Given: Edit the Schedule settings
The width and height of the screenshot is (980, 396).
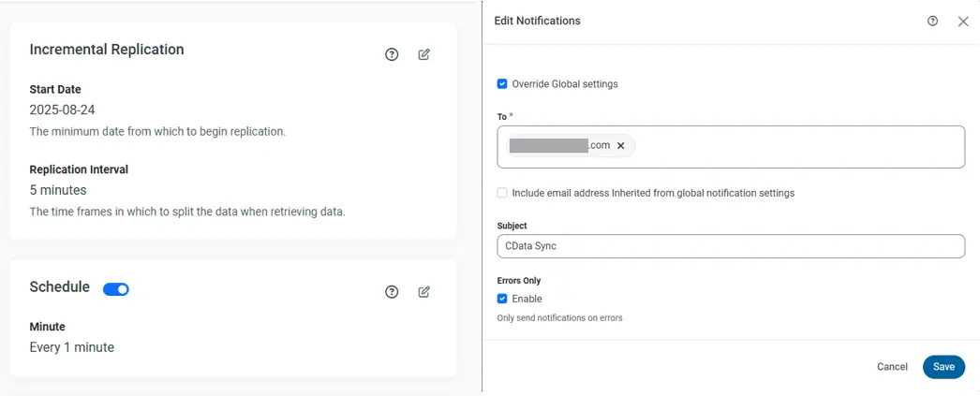Looking at the screenshot, I should 424,292.
